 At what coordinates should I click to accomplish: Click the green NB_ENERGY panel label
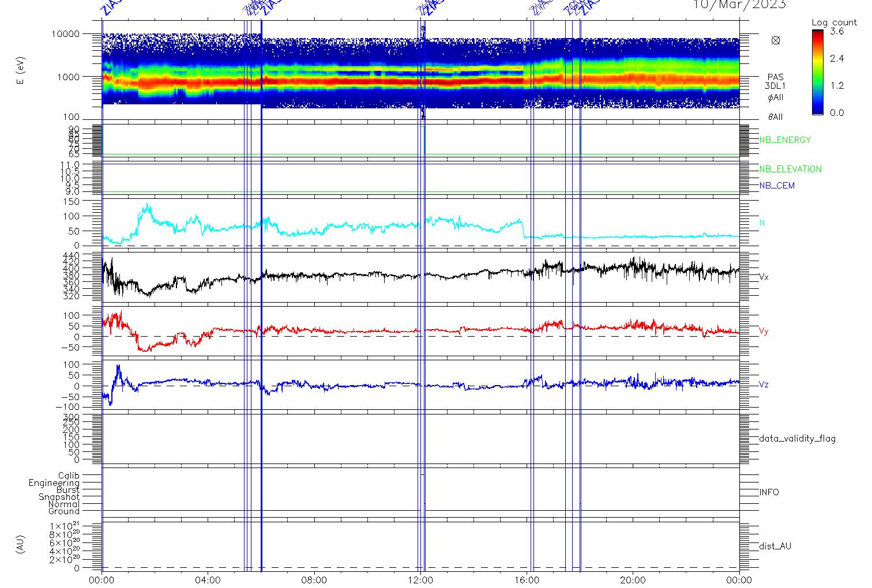pyautogui.click(x=785, y=140)
